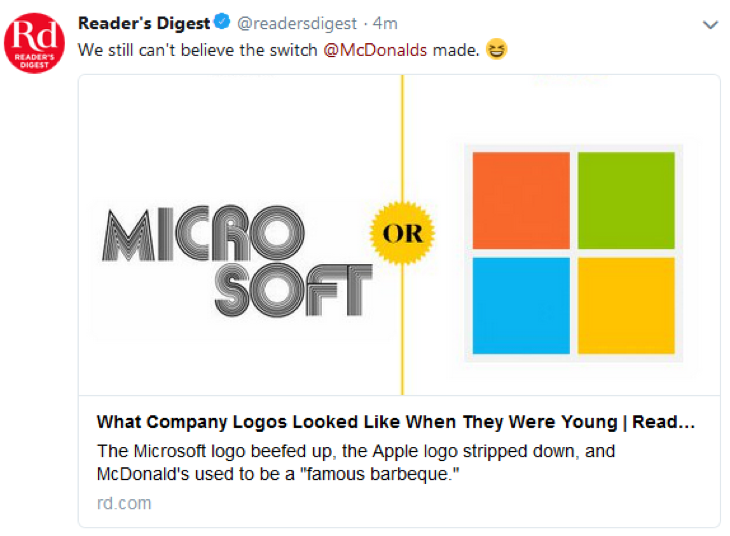Click the modern Microsoft four-square logo
This screenshot has height=536, width=730.
(x=573, y=252)
